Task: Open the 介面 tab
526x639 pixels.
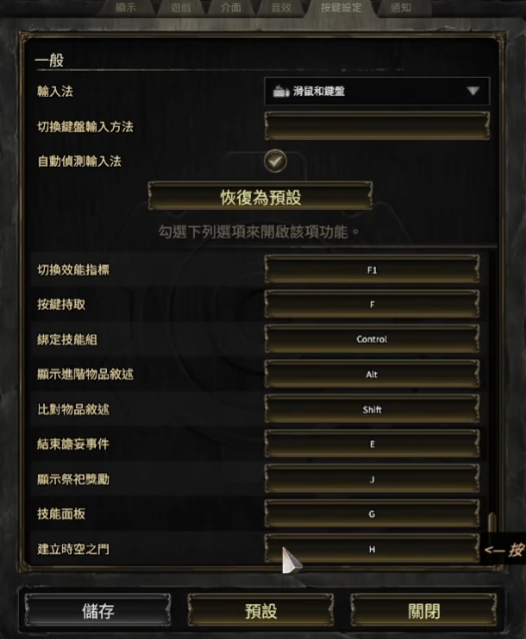Action: click(231, 8)
